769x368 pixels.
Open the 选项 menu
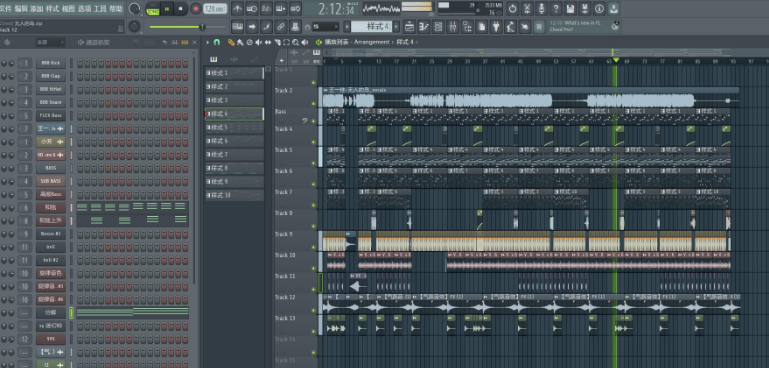coord(84,9)
